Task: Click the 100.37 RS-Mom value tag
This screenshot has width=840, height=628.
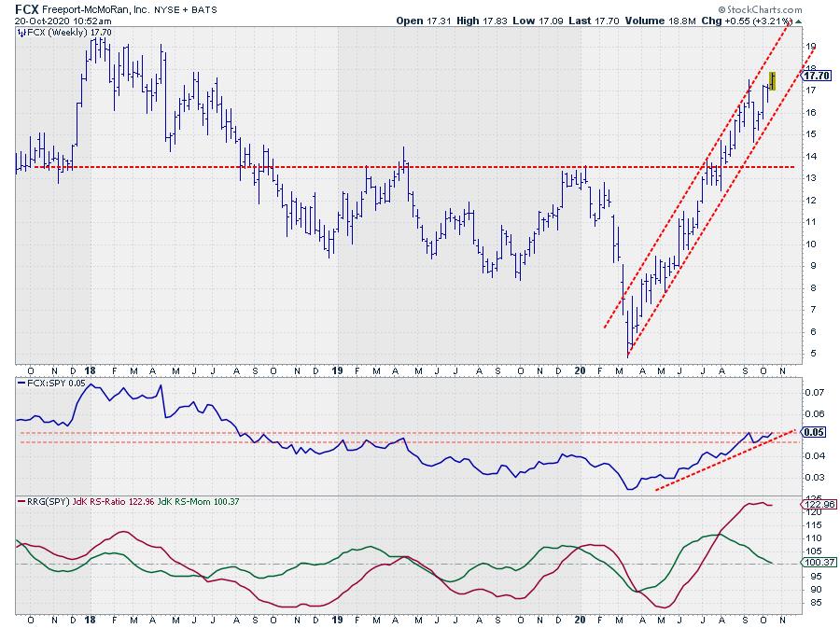Action: 814,563
